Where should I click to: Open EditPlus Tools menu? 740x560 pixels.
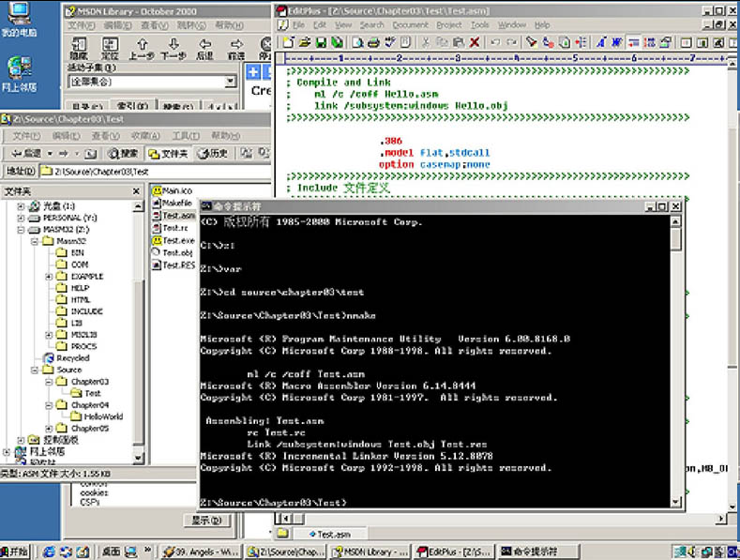point(479,25)
